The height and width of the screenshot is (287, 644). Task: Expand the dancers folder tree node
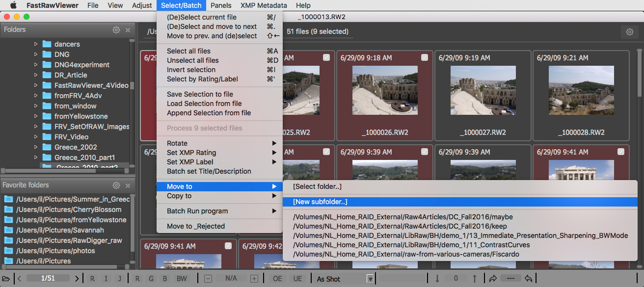click(x=36, y=44)
